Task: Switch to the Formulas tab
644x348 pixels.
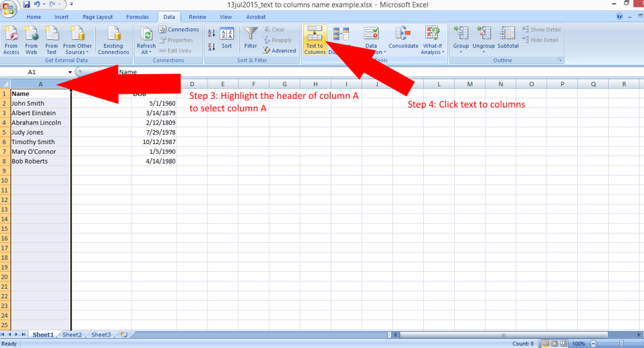Action: pyautogui.click(x=138, y=17)
